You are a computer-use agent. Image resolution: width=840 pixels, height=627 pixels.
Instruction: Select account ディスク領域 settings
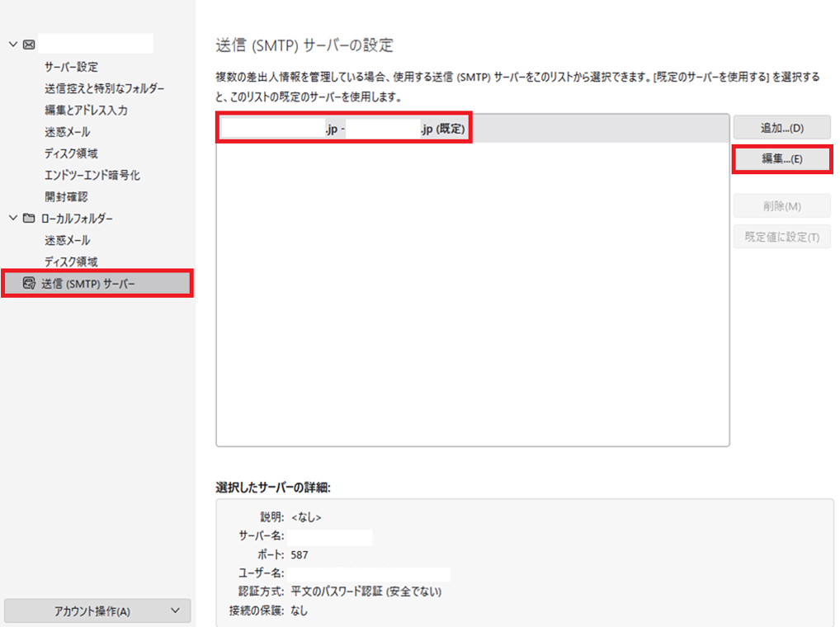click(71, 153)
